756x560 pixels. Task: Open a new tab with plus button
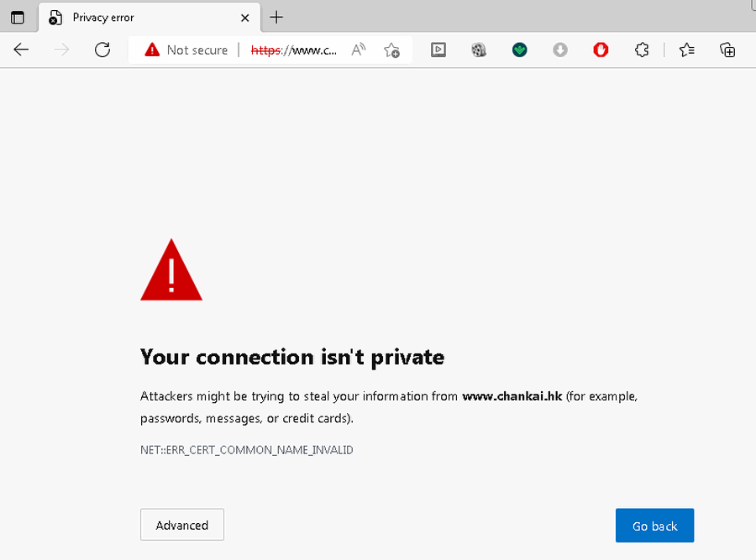click(x=276, y=18)
